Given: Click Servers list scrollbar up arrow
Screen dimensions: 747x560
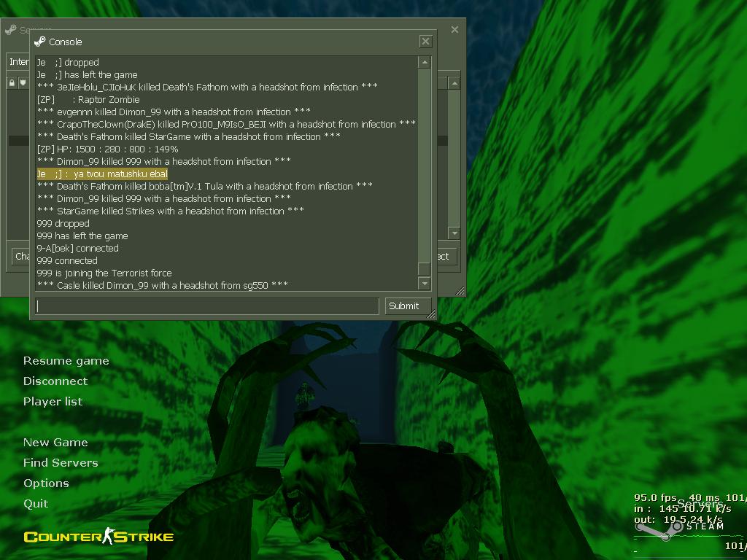Looking at the screenshot, I should tap(454, 83).
